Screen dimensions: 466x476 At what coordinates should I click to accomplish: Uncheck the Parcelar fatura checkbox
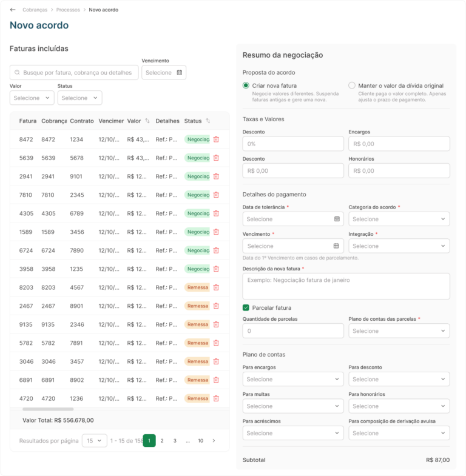[x=246, y=308]
